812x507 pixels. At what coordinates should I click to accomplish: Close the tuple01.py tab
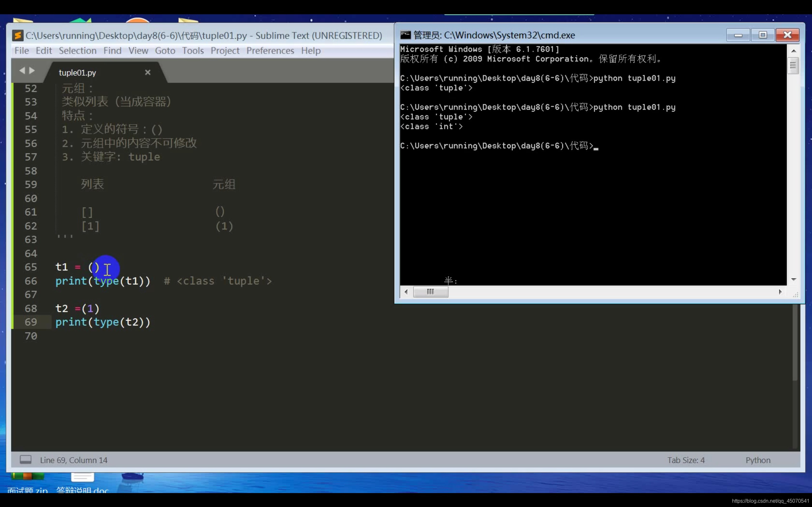147,73
